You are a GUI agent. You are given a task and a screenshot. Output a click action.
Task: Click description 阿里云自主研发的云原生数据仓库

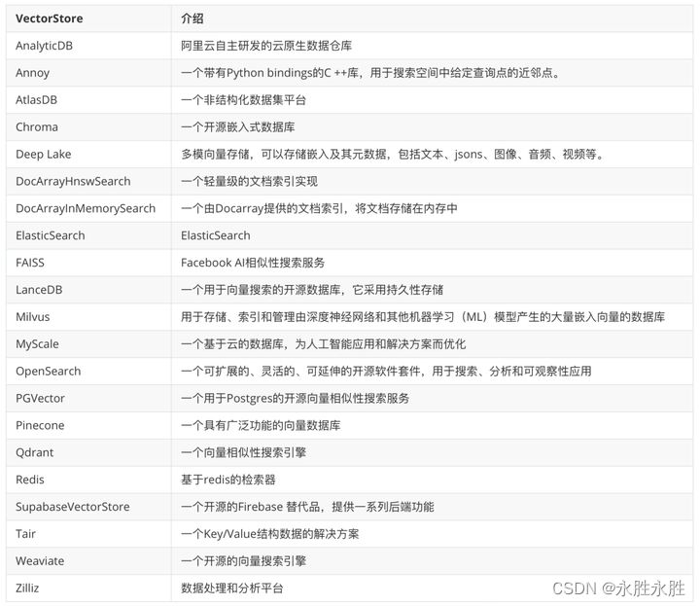click(266, 46)
